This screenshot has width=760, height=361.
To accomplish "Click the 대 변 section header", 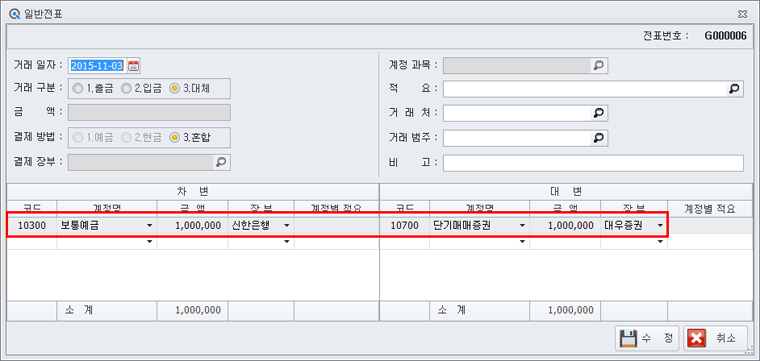I will tap(566, 191).
